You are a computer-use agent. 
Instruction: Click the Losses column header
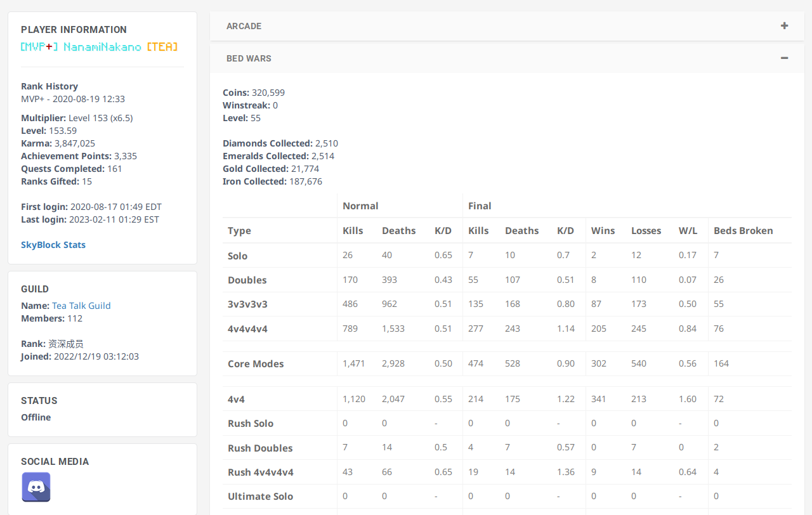point(646,231)
